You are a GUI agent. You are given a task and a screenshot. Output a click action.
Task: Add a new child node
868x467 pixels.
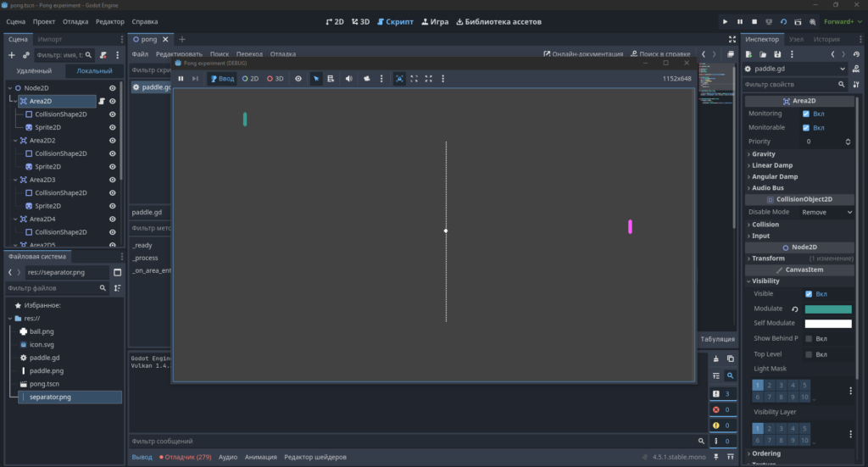(12, 55)
